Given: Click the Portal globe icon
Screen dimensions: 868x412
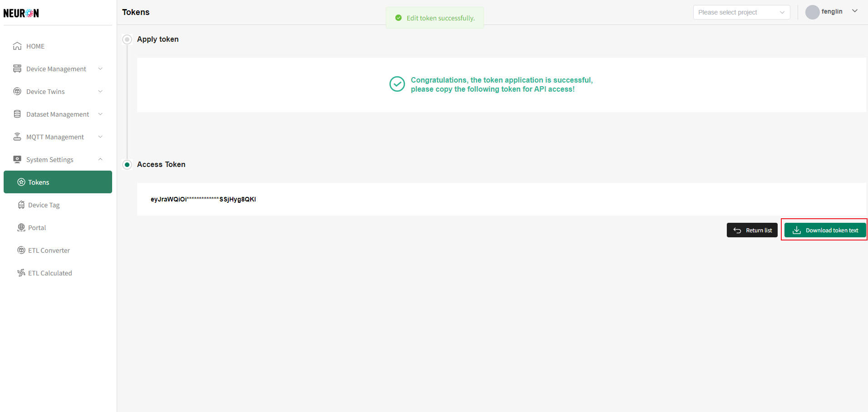Looking at the screenshot, I should click(x=21, y=227).
